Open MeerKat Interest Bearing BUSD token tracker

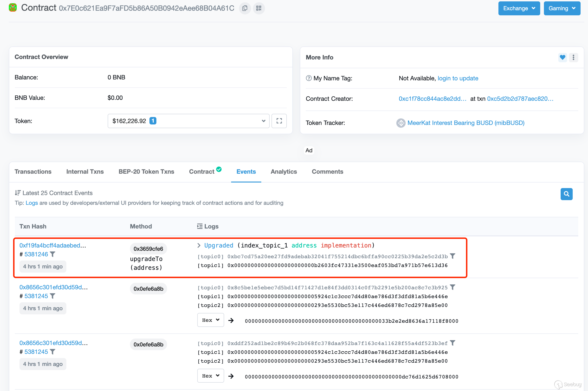click(465, 123)
